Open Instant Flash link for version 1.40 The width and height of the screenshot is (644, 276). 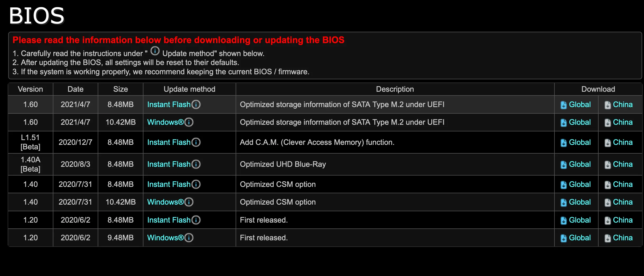(x=169, y=184)
